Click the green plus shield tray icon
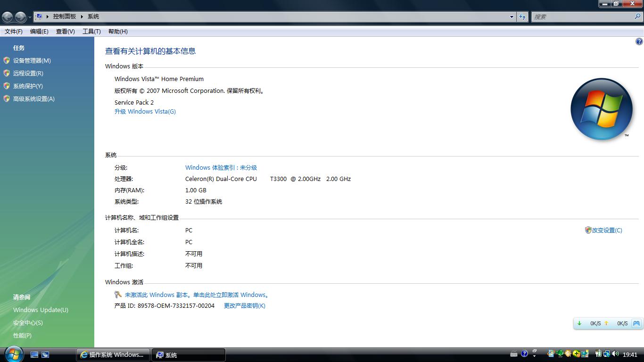This screenshot has height=362, width=644. [577, 354]
